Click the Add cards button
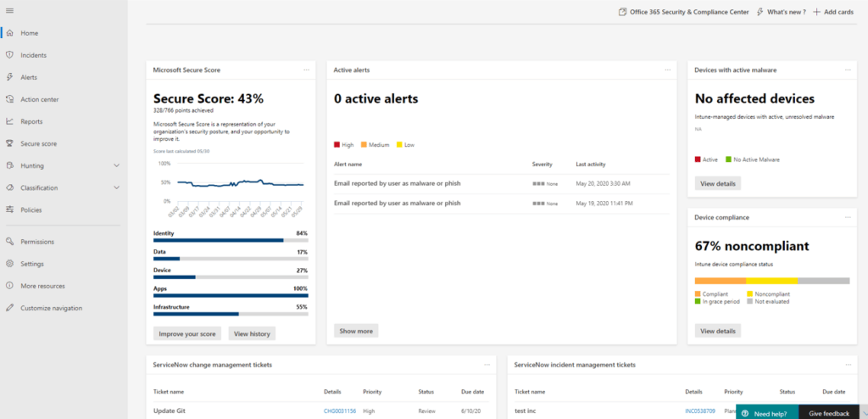The height and width of the screenshot is (419, 868). 832,12
